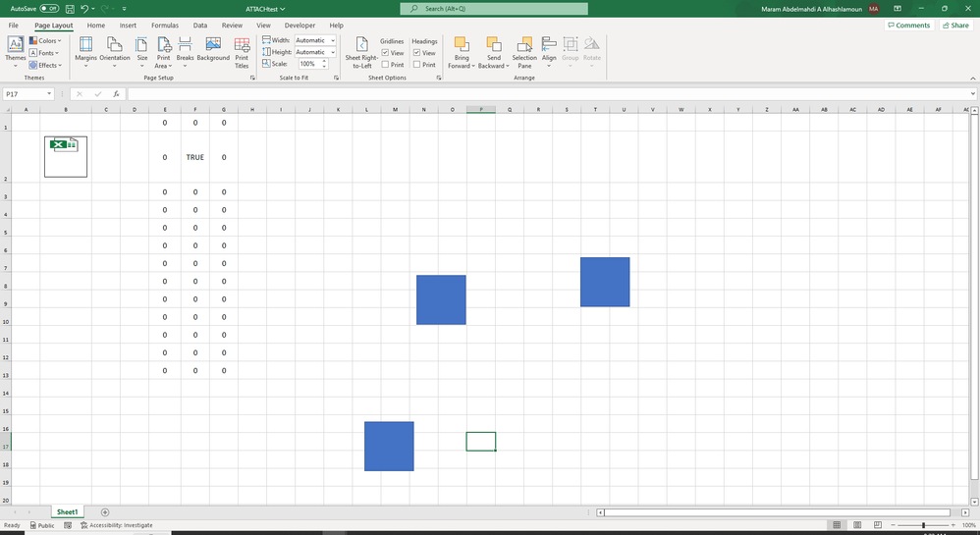The height and width of the screenshot is (535, 980).
Task: Switch to the Insert tab
Action: [x=128, y=26]
